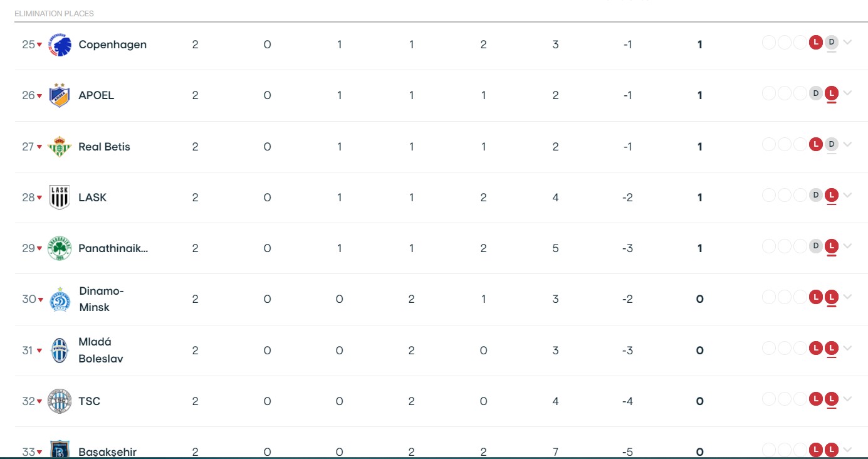This screenshot has width=868, height=459.
Task: Click the LASK club crest
Action: click(x=60, y=197)
